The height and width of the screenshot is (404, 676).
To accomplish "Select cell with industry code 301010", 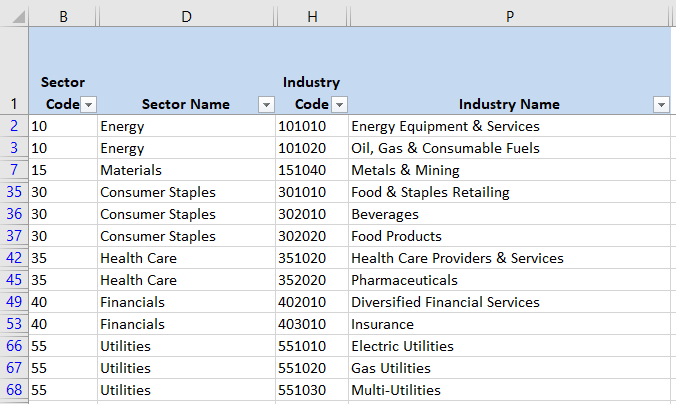I will click(312, 192).
